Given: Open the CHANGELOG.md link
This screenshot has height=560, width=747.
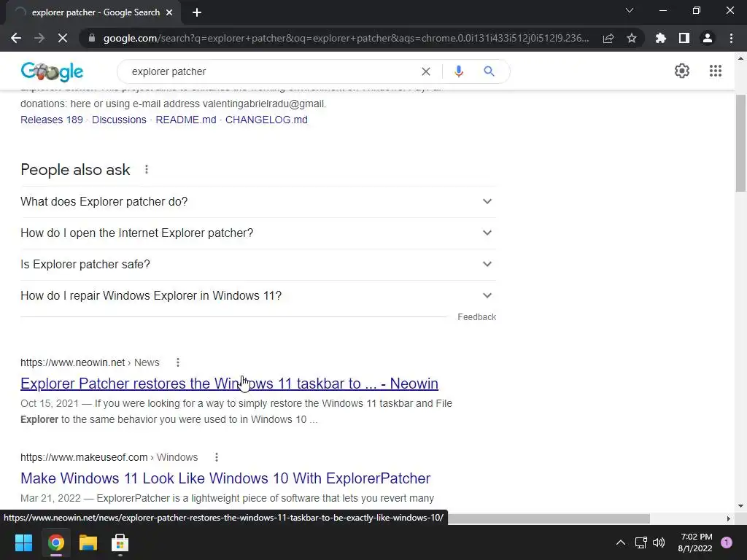Looking at the screenshot, I should pyautogui.click(x=266, y=120).
